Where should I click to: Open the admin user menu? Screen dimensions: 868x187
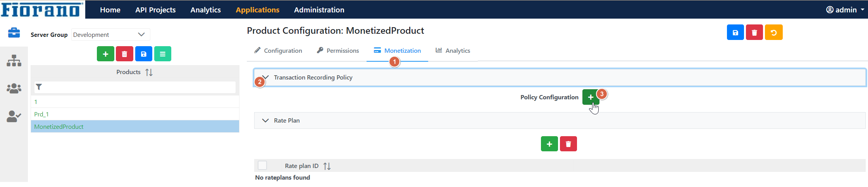[845, 10]
